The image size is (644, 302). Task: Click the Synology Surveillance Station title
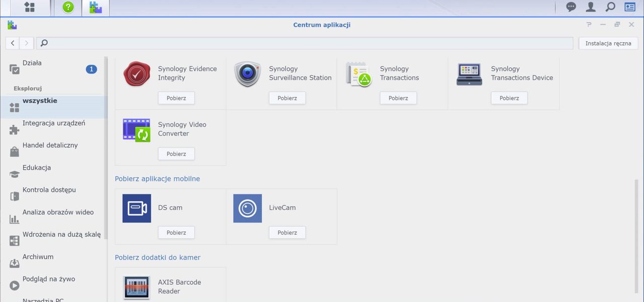coord(300,73)
